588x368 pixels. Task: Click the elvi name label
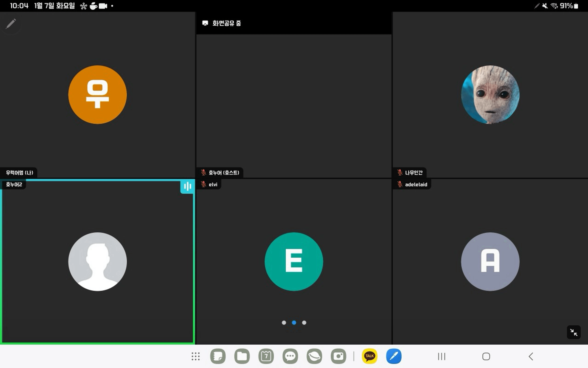[213, 185]
